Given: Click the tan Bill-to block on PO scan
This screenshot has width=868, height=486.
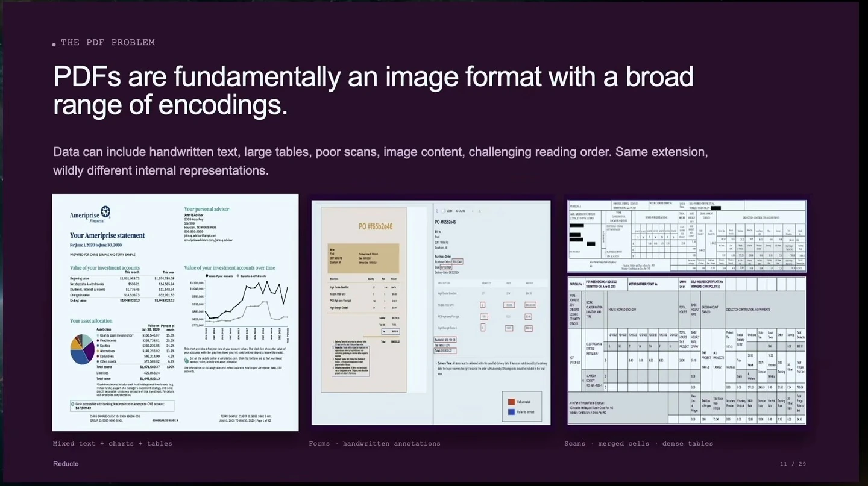Looking at the screenshot, I should pyautogui.click(x=363, y=257).
